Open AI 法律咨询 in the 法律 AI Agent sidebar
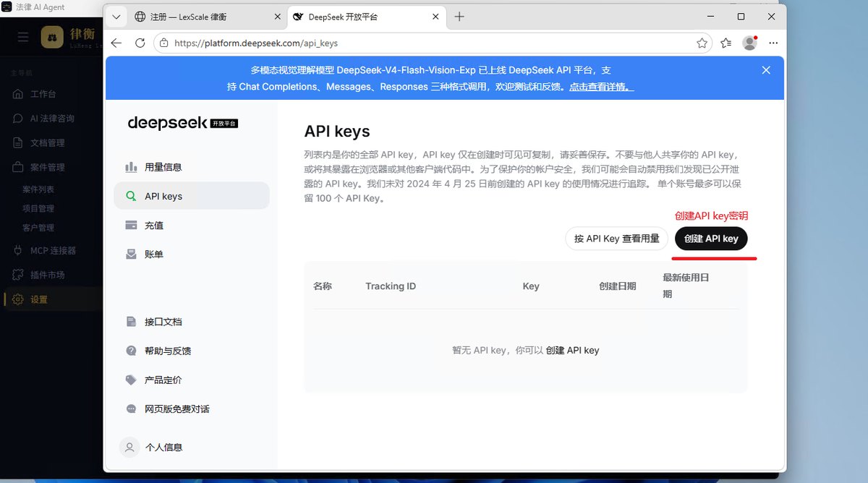868x483 pixels. [x=52, y=118]
